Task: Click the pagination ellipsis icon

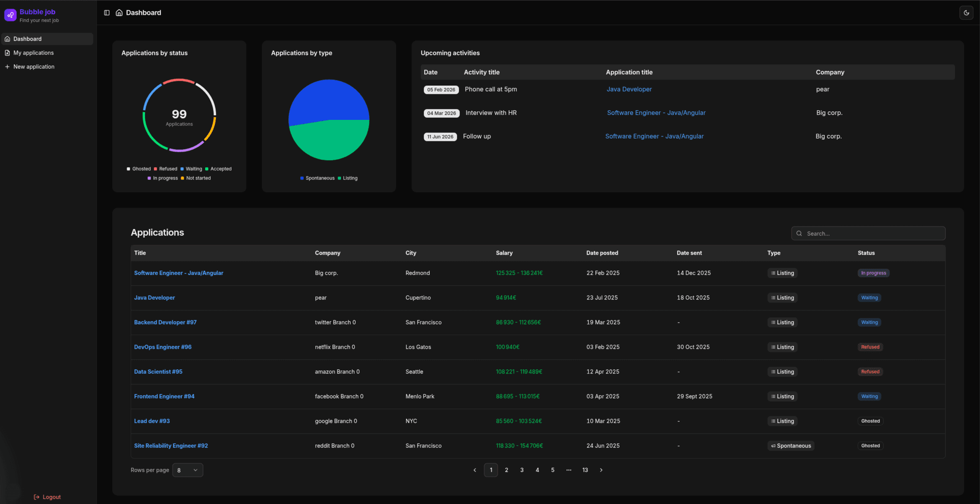Action: pos(569,470)
